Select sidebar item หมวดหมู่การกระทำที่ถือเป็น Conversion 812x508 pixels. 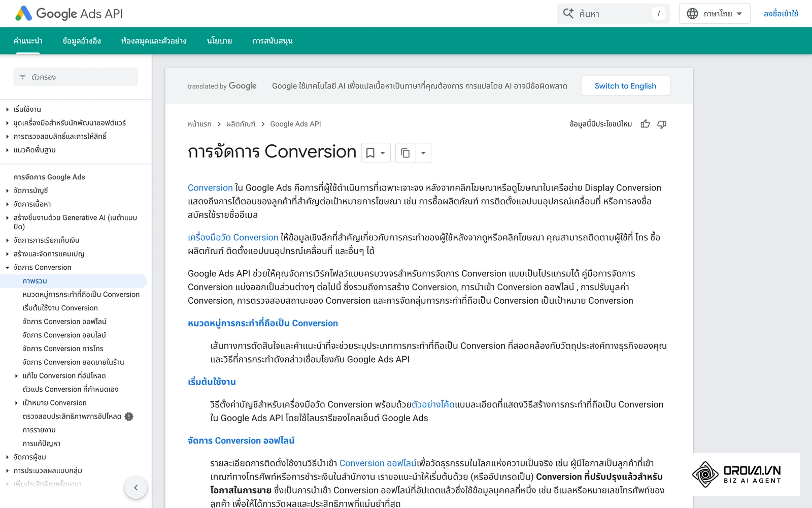81,295
